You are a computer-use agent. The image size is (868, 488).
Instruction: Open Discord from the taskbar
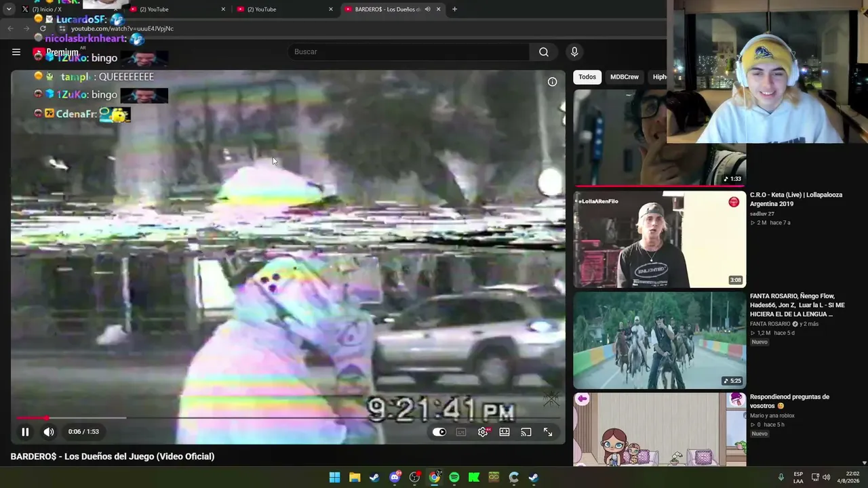point(395,477)
